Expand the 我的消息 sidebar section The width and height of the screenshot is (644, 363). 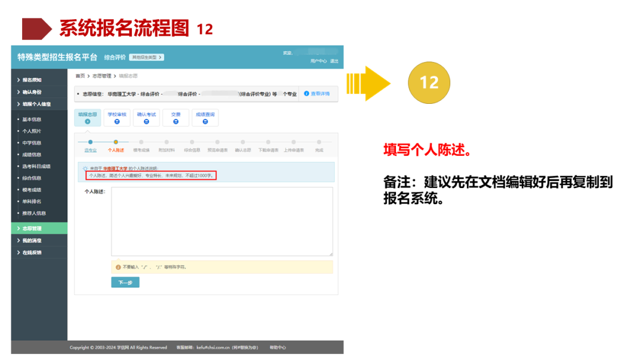pyautogui.click(x=39, y=241)
